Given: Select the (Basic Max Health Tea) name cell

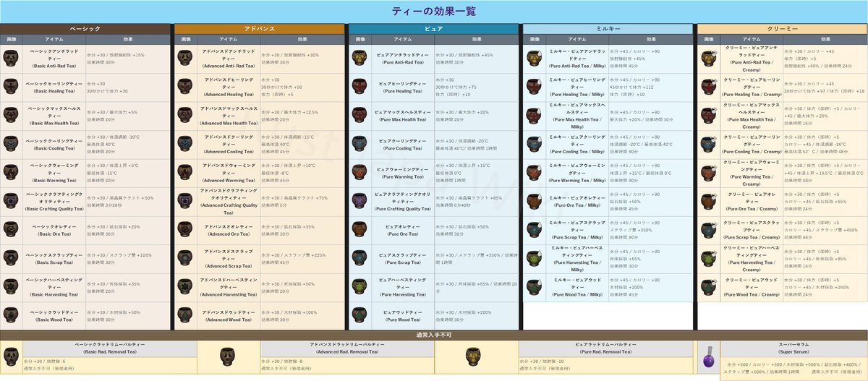Looking at the screenshot, I should click(x=54, y=115).
